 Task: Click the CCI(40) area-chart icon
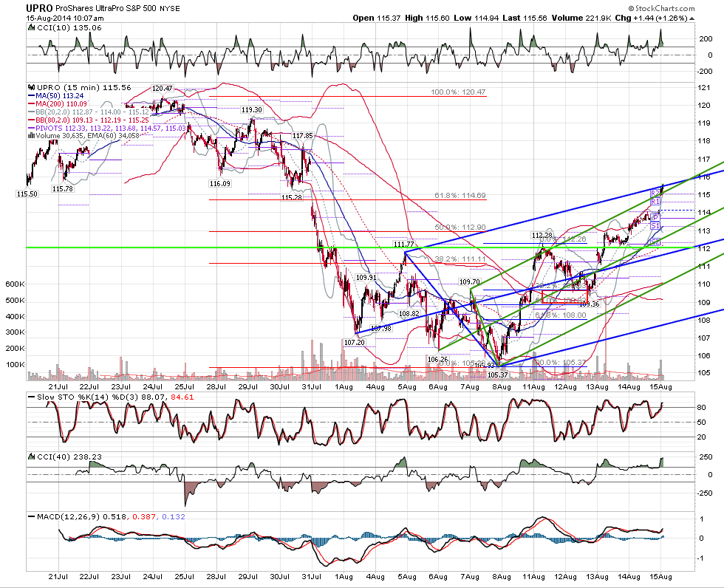(x=31, y=457)
